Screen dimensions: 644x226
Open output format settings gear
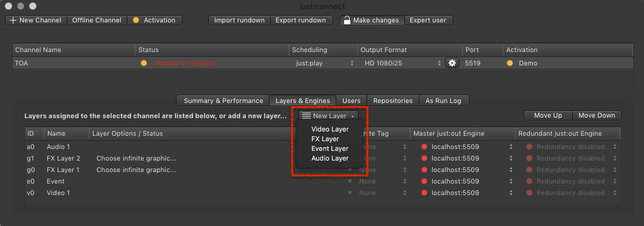452,63
